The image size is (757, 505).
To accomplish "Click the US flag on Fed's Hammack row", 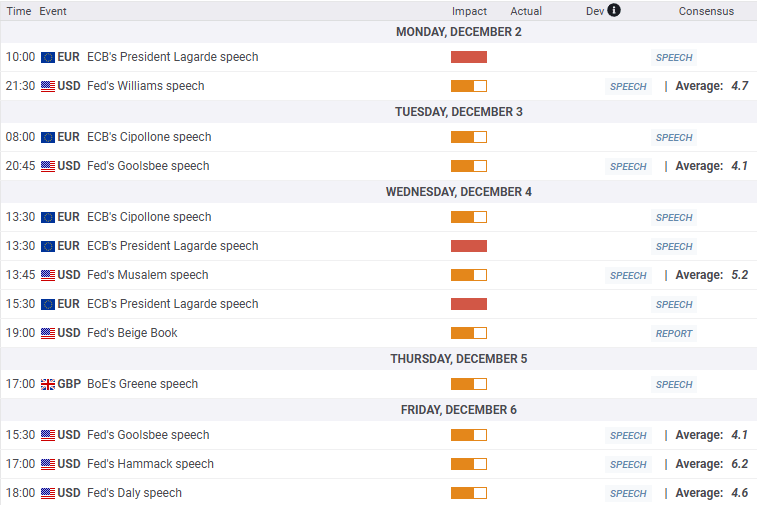I will (48, 465).
